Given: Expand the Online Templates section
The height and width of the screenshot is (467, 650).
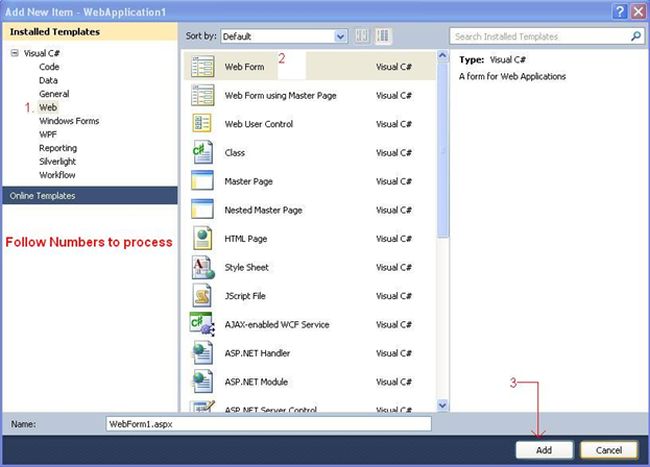Looking at the screenshot, I should tap(90, 196).
